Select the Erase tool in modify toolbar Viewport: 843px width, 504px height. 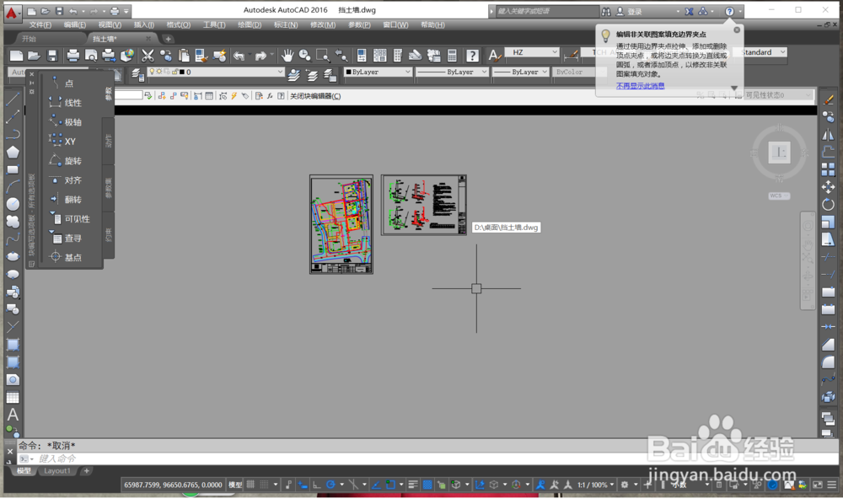pos(828,99)
